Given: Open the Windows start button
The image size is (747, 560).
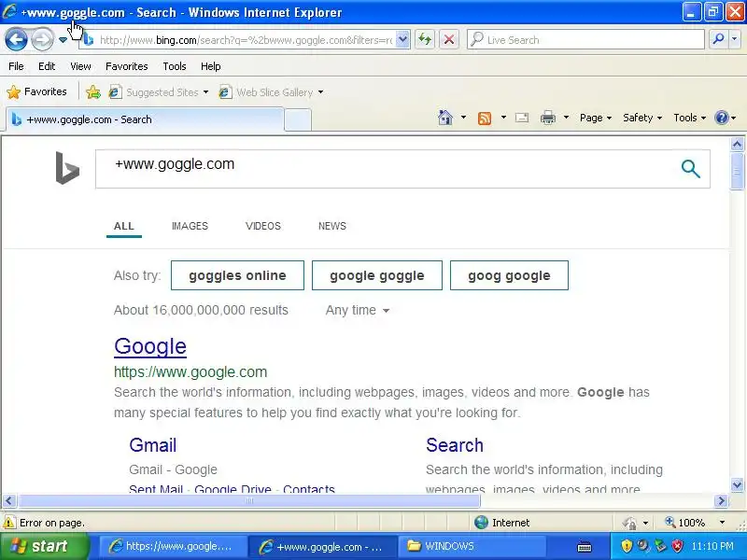Looking at the screenshot, I should pos(44,546).
